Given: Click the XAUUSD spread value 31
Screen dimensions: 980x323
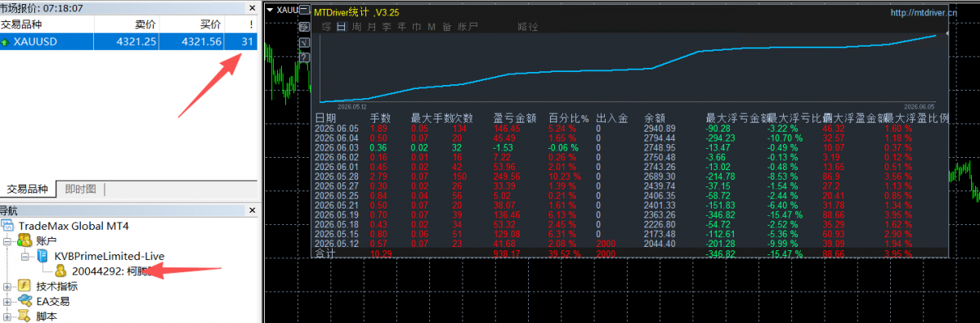Looking at the screenshot, I should pyautogui.click(x=248, y=42).
